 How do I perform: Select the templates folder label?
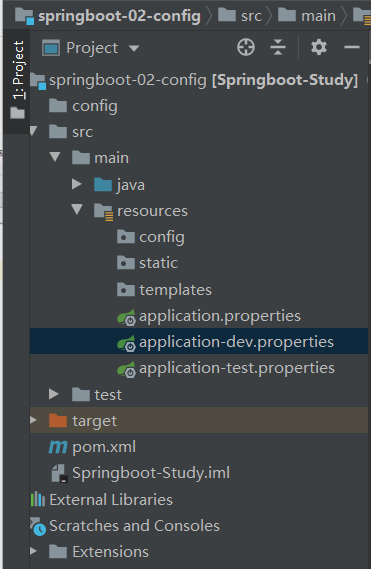click(x=175, y=290)
